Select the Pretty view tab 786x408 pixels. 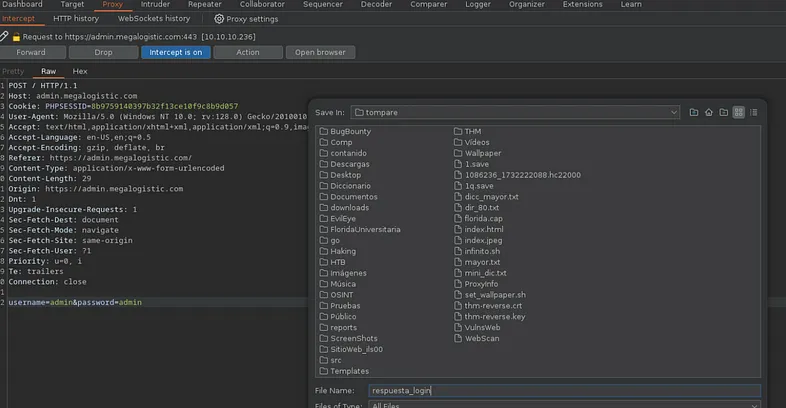tap(13, 71)
